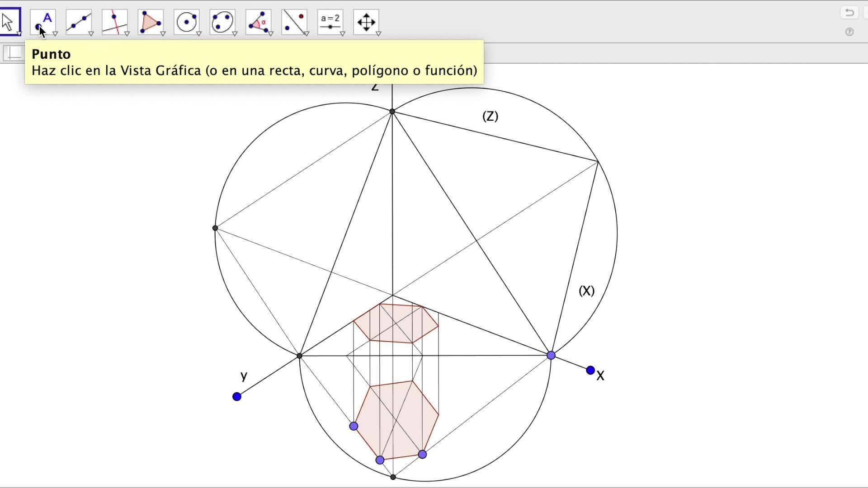Select the Move arrow tool
868x488 pixels.
coord(9,21)
